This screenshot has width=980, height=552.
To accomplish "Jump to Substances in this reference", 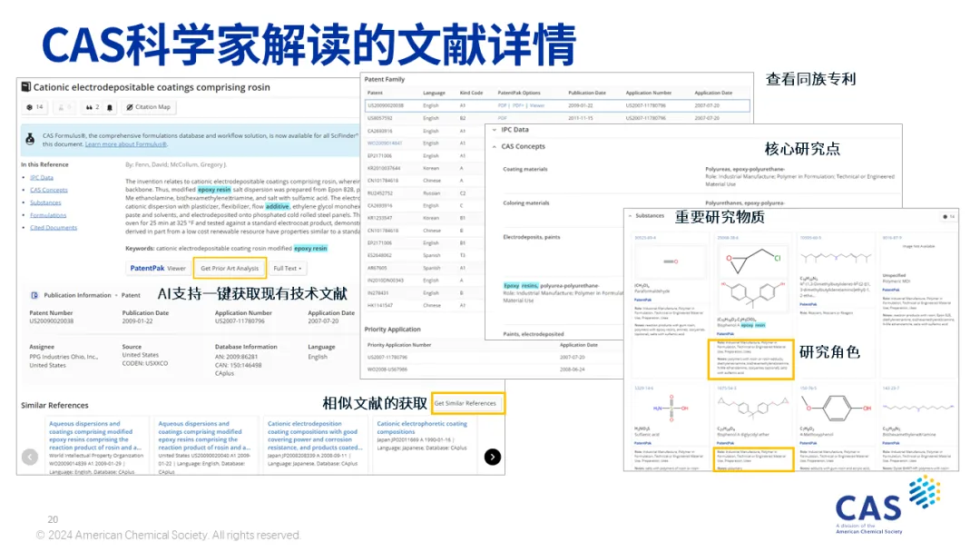I will tap(45, 202).
